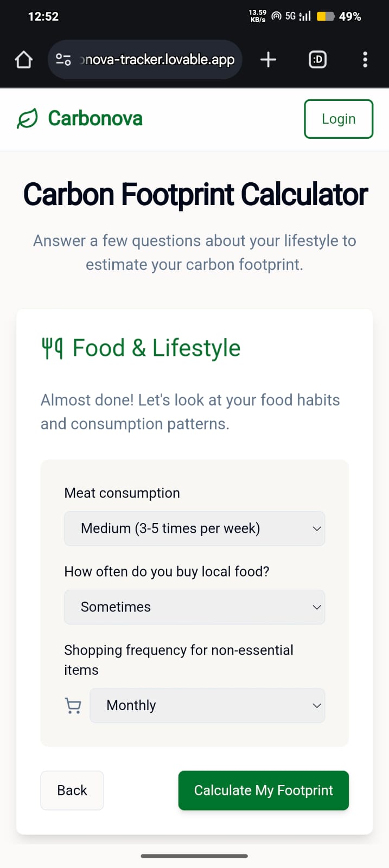Tap the fork and knife Food icon

click(x=53, y=348)
